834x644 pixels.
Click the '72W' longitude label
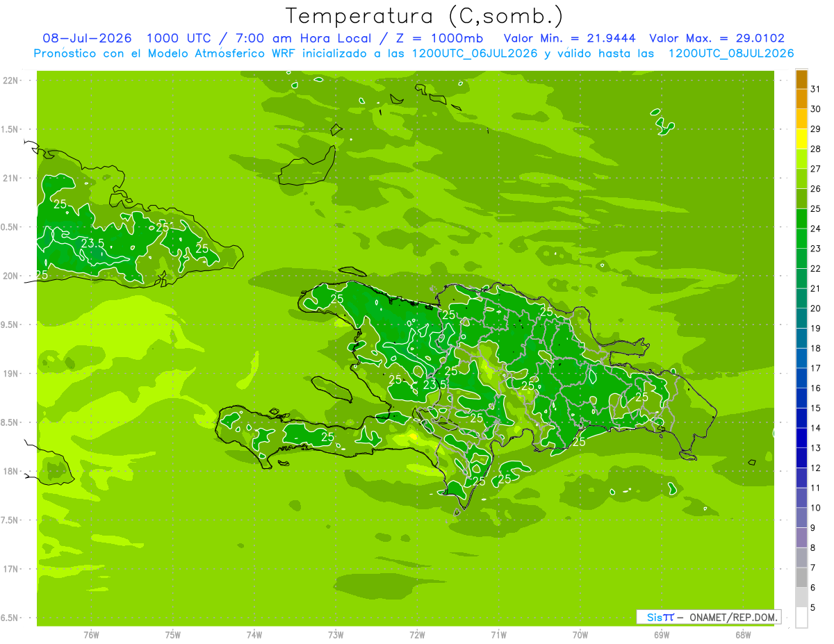(417, 635)
